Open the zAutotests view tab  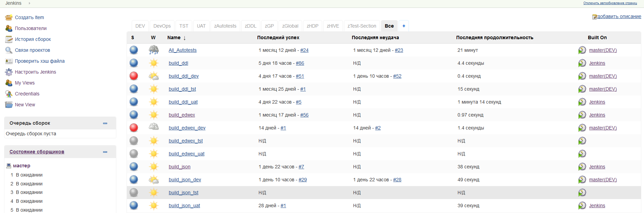pos(225,26)
